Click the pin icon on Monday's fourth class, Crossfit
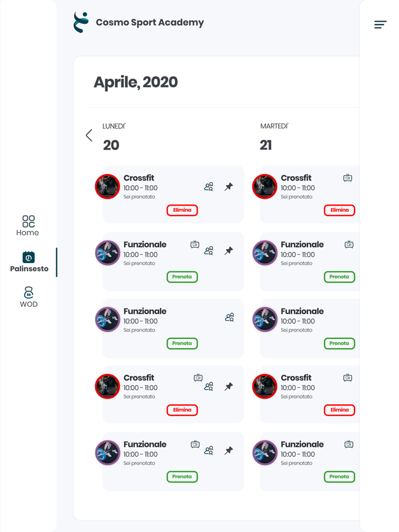The image size is (399, 532). click(229, 386)
